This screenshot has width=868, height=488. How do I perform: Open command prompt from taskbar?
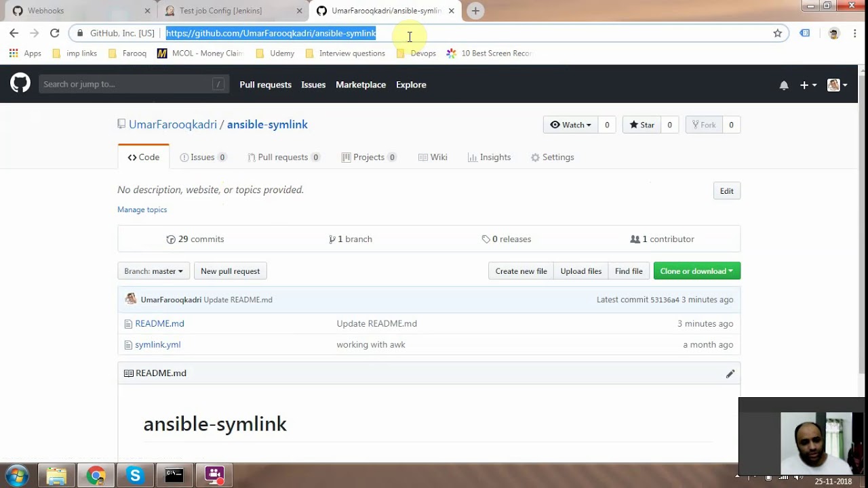click(x=174, y=476)
